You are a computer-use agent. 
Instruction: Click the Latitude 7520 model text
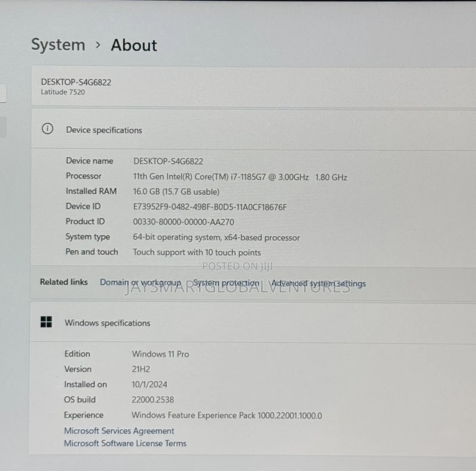63,92
